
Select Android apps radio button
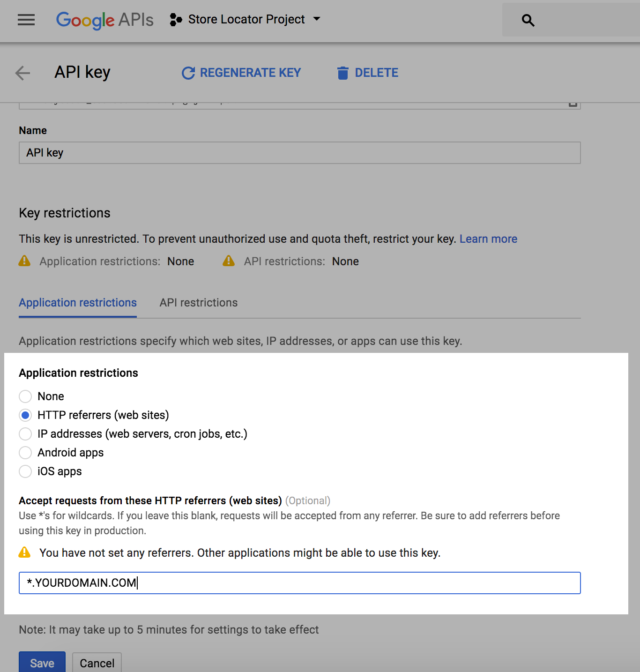25,453
